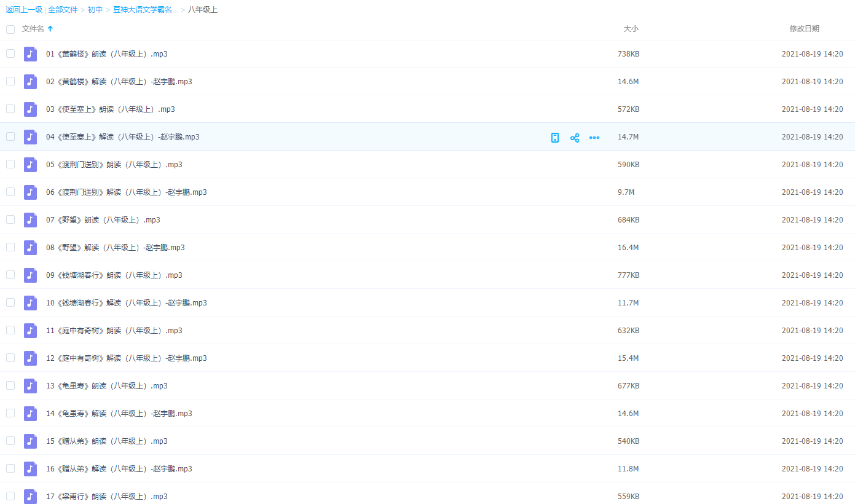Check the box for 02《黄鹤楼》解读 file
The width and height of the screenshot is (855, 504).
(x=10, y=81)
